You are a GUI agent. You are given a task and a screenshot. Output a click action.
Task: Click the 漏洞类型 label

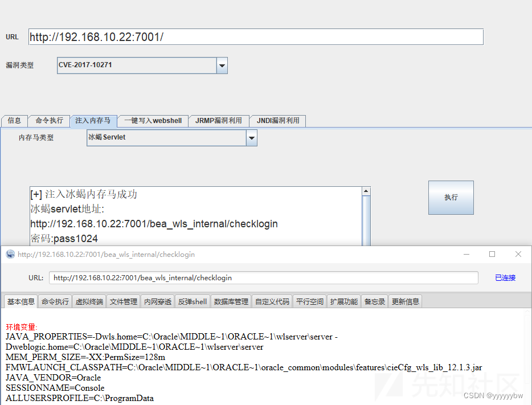coord(20,65)
